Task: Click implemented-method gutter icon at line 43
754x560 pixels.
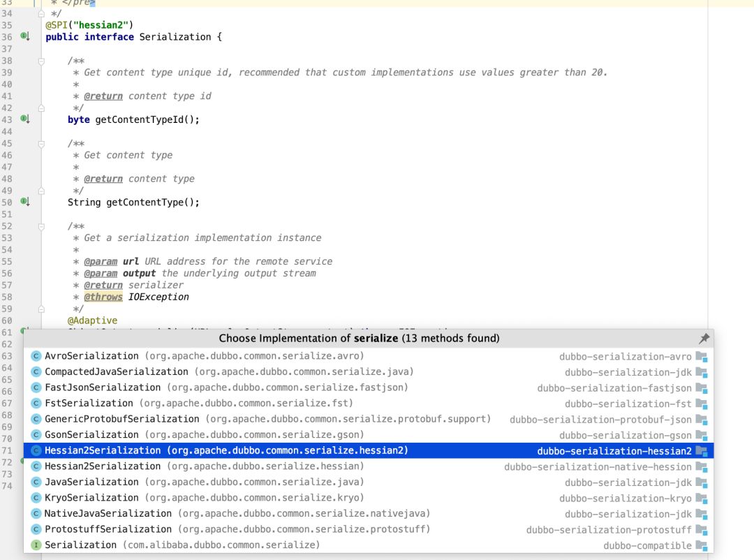Action: click(x=25, y=119)
